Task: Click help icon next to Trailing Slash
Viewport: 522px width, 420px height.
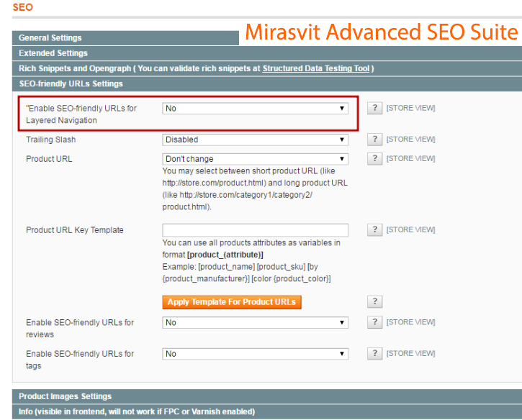Action: point(374,140)
